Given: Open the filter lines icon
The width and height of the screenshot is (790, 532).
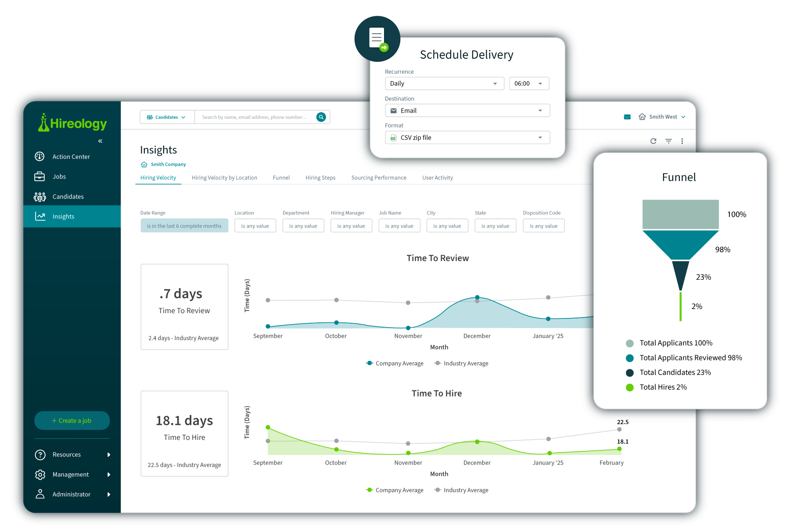Looking at the screenshot, I should pos(668,141).
